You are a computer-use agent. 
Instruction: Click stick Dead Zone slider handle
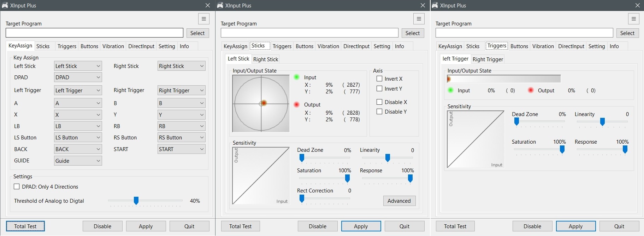[x=302, y=158]
